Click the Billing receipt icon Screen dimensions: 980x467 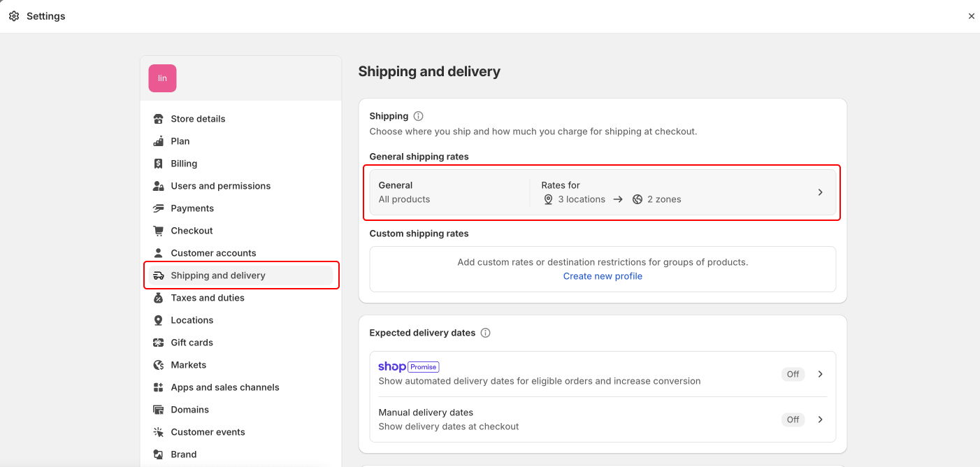(x=158, y=164)
